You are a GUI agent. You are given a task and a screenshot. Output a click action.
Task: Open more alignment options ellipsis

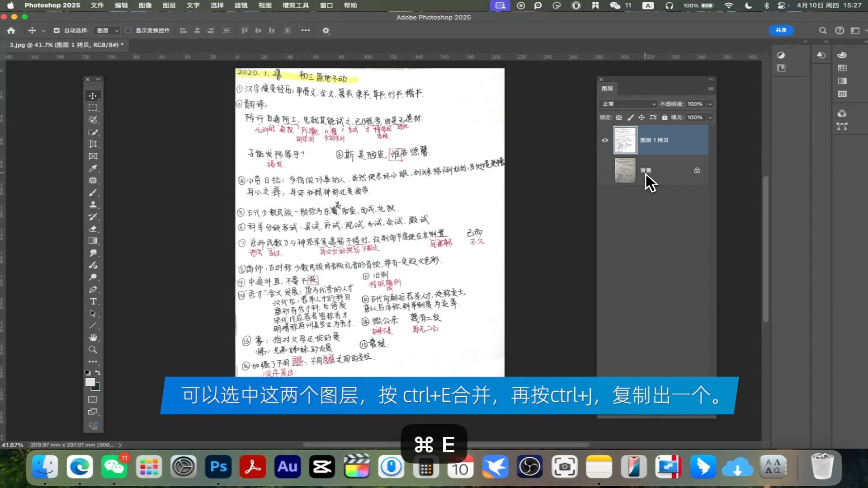pyautogui.click(x=306, y=31)
